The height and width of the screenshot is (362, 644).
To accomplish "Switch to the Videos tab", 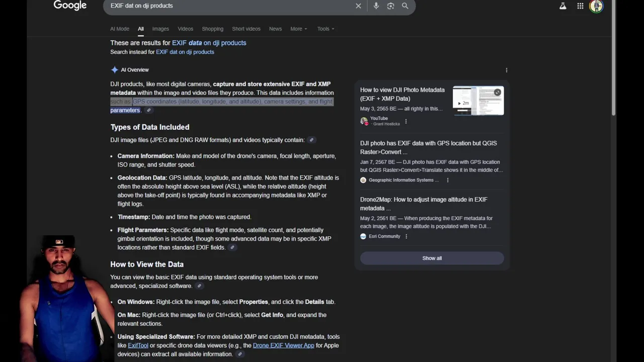I will (185, 29).
